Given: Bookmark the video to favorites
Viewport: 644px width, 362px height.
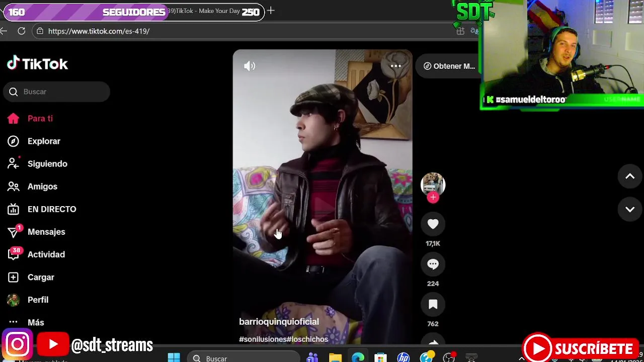Looking at the screenshot, I should [x=433, y=305].
